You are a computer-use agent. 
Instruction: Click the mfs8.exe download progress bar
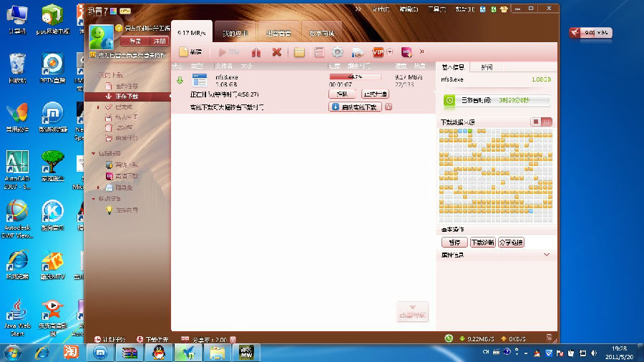tap(355, 77)
